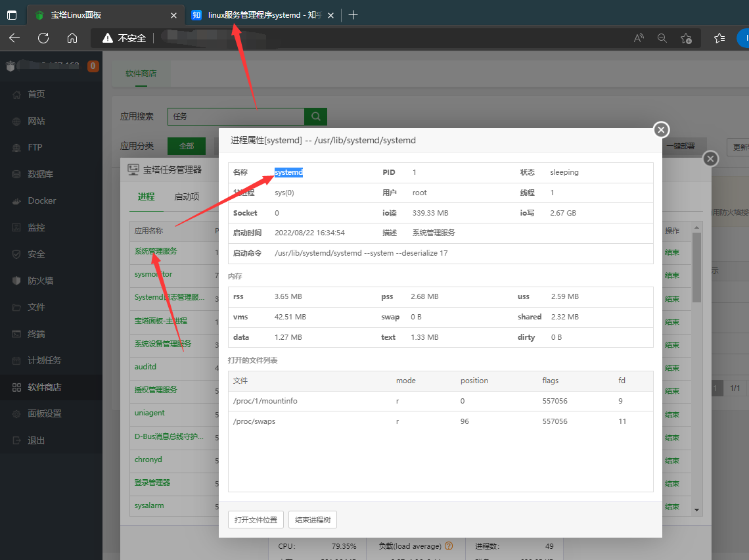
Task: Select the 软件商店 page tab
Action: coord(141,74)
